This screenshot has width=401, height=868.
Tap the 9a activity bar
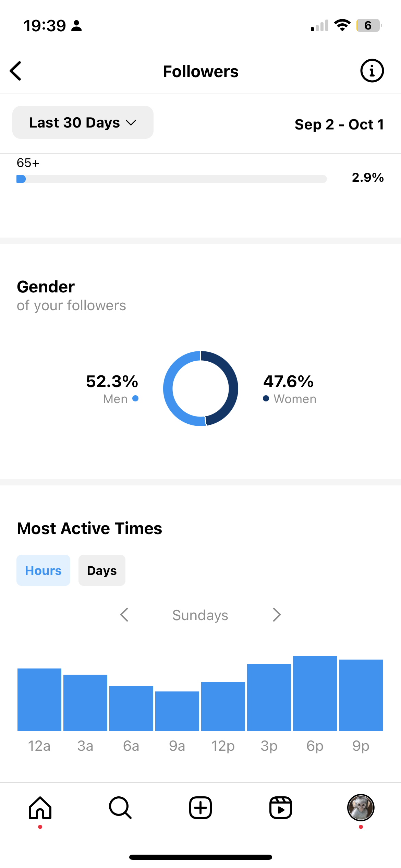[177, 711]
